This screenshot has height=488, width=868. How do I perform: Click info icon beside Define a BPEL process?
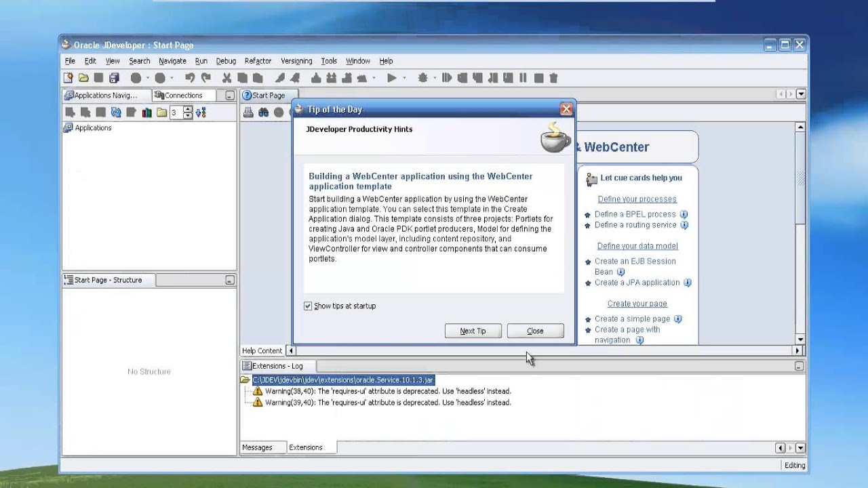click(x=684, y=214)
